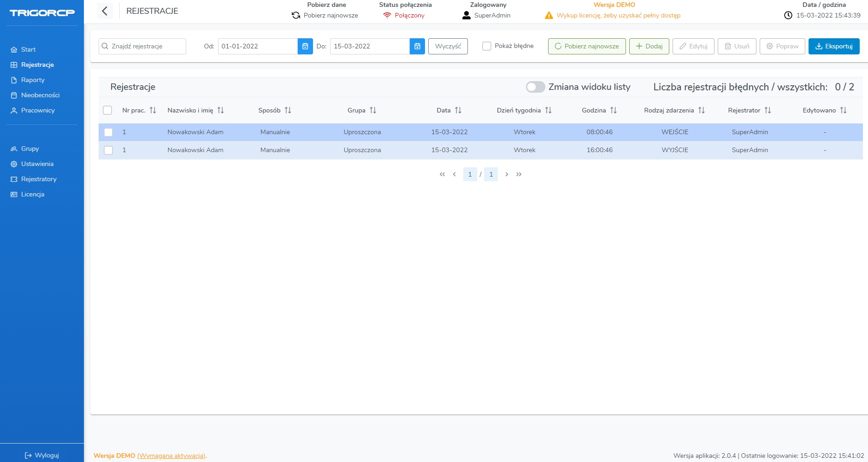Tick the select-all checkbox in table header
This screenshot has height=462, width=868.
coord(107,110)
